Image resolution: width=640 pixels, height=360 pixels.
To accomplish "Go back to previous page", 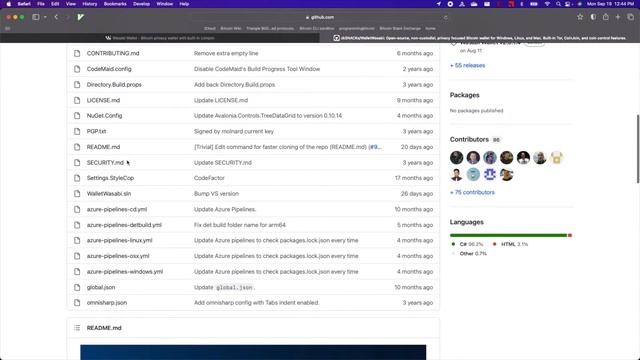I will (56, 17).
